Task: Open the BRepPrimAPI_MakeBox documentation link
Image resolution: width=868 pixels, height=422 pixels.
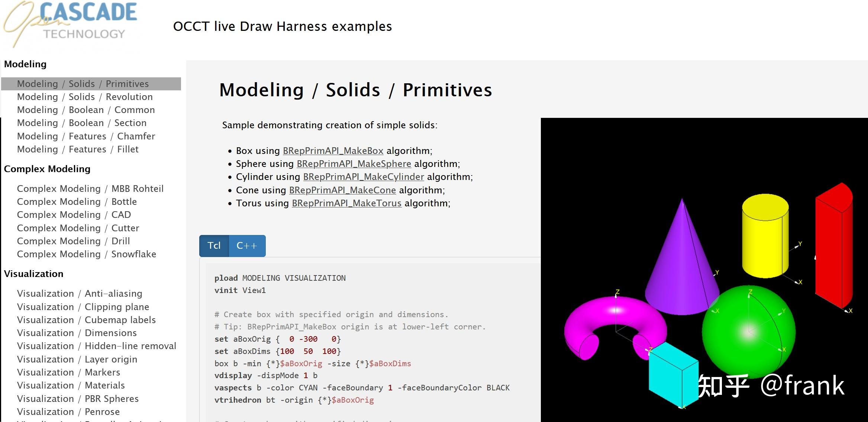Action: point(333,151)
